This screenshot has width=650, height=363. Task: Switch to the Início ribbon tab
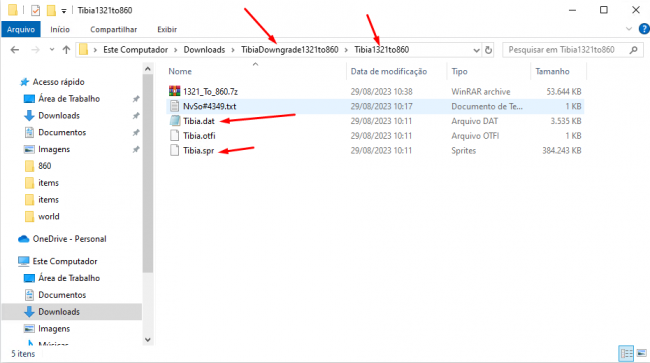coord(60,29)
